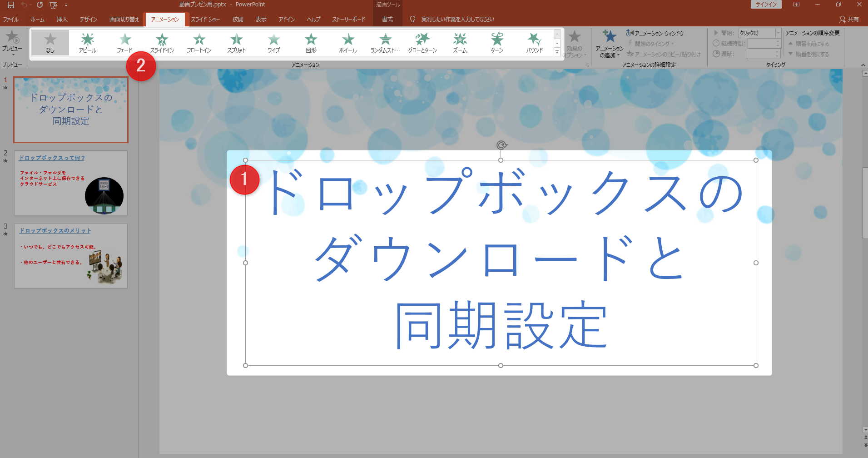Apply the ターン animation effect
Screen dimensions: 868x458
coord(497,43)
